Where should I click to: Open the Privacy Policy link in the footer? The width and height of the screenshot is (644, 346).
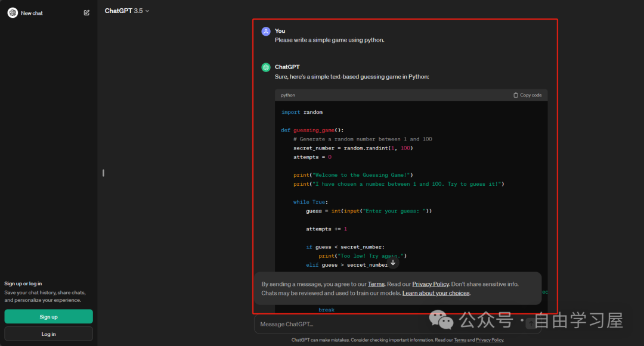click(x=489, y=340)
